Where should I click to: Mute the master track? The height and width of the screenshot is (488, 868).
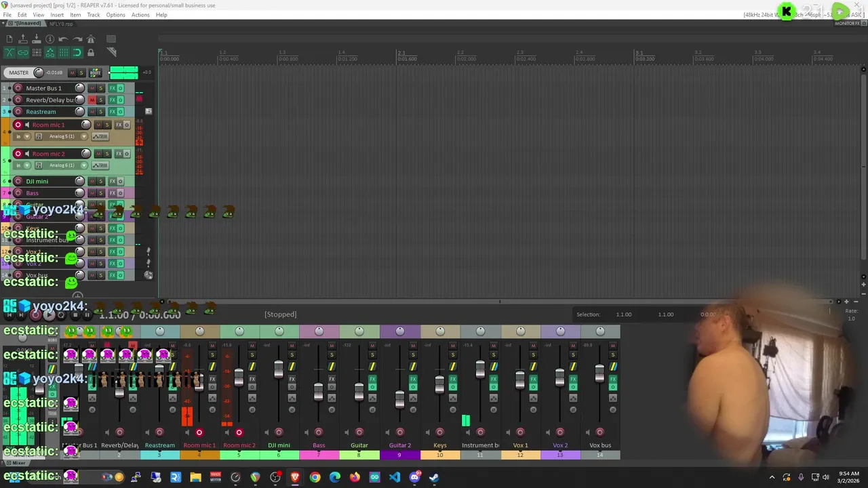coord(73,73)
